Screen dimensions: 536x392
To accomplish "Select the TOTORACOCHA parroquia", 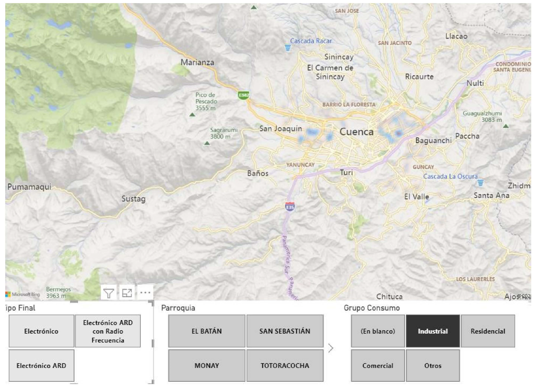I will click(285, 366).
